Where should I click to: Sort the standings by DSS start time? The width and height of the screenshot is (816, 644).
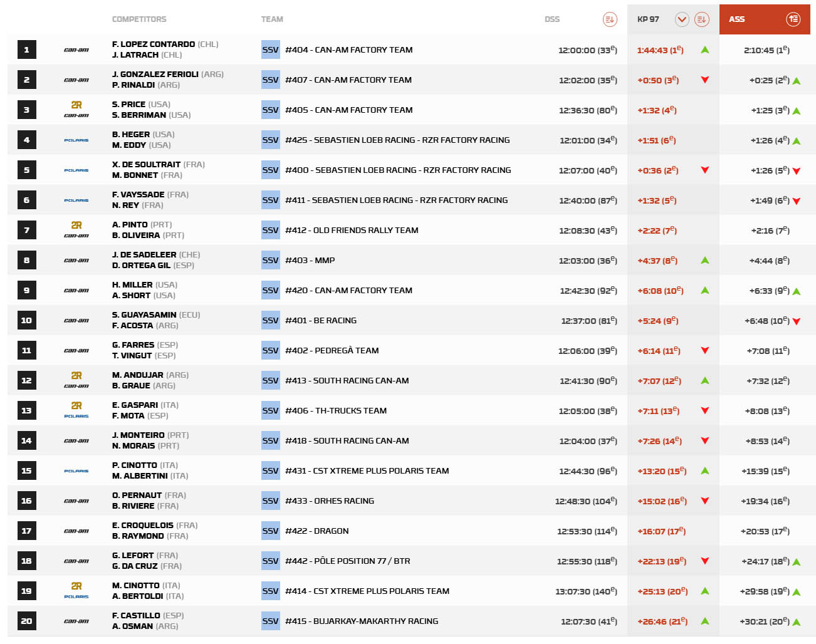coord(609,19)
